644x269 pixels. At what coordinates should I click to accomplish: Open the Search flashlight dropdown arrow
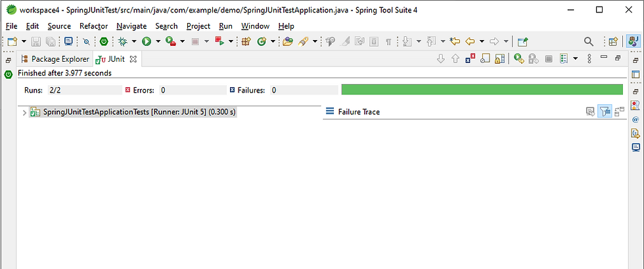315,41
